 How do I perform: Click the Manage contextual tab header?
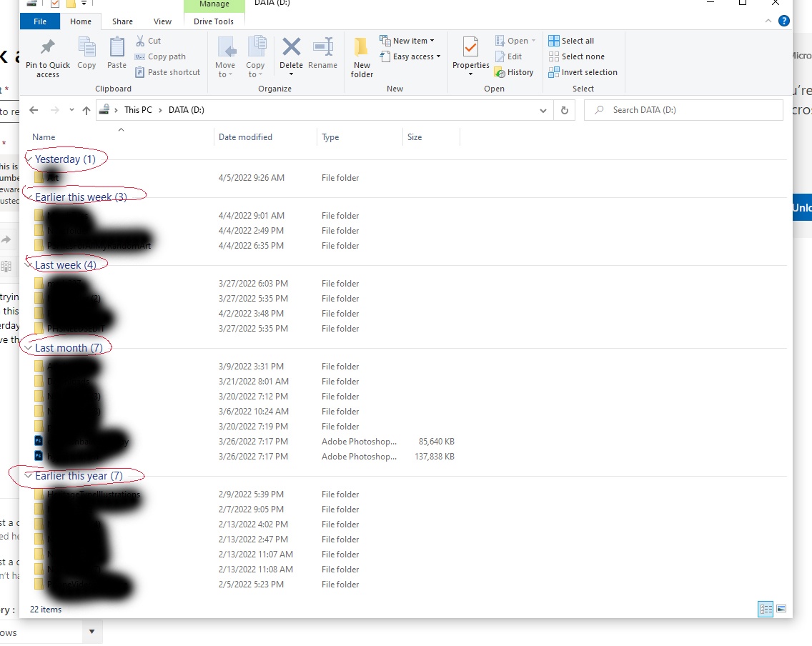[214, 5]
